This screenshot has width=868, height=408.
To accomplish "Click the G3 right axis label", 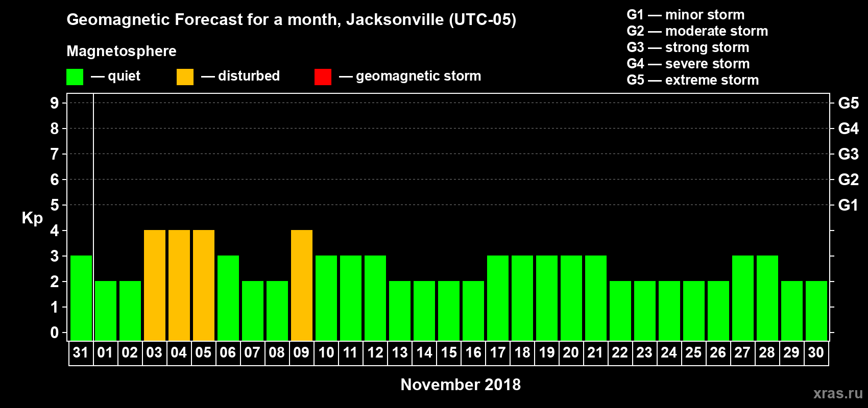I will coord(849,154).
